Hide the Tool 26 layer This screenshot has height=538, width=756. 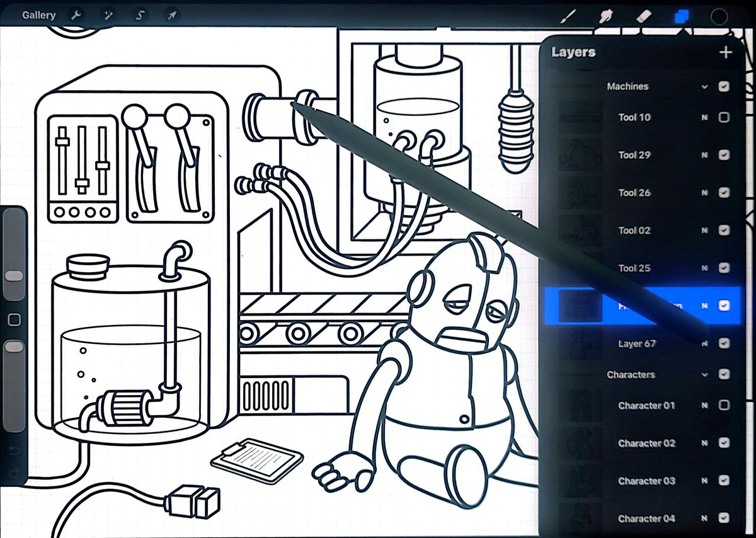724,193
